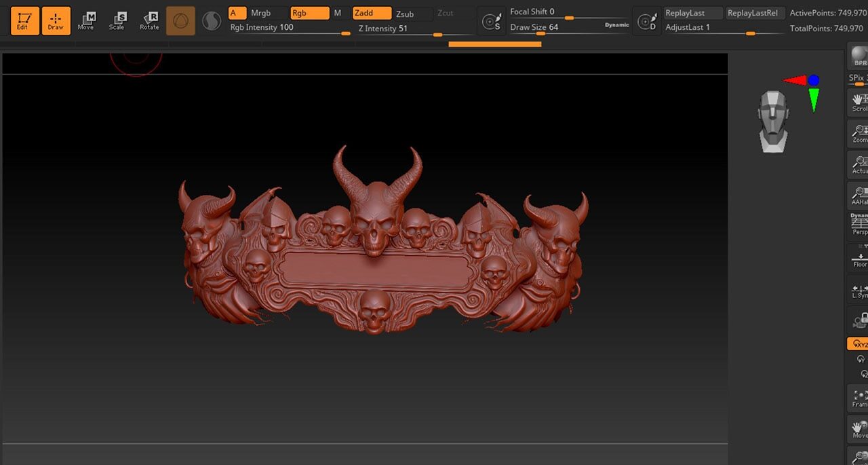Enable M material mode
Viewport: 868px width, 465px height.
[338, 13]
